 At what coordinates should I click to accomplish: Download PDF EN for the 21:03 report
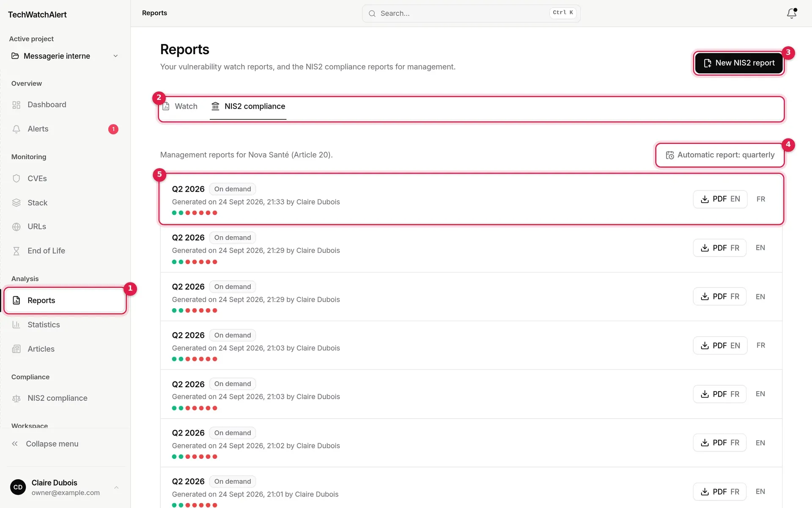coord(720,345)
